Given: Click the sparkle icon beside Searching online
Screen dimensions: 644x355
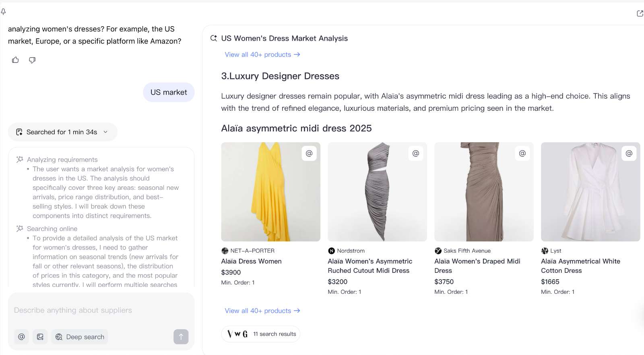Looking at the screenshot, I should 19,228.
